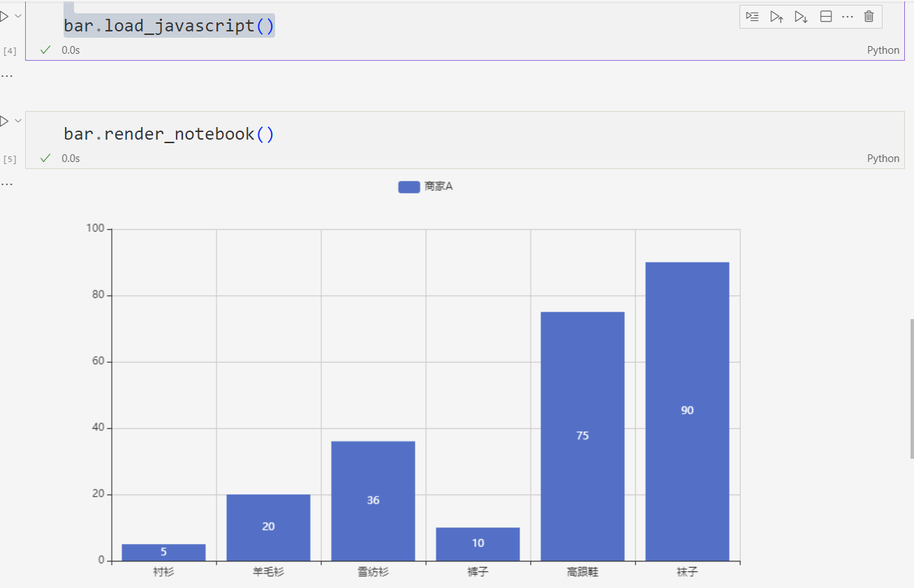Image resolution: width=914 pixels, height=588 pixels.
Task: Select the 雪纺衫 bar labeled 36
Action: click(373, 501)
